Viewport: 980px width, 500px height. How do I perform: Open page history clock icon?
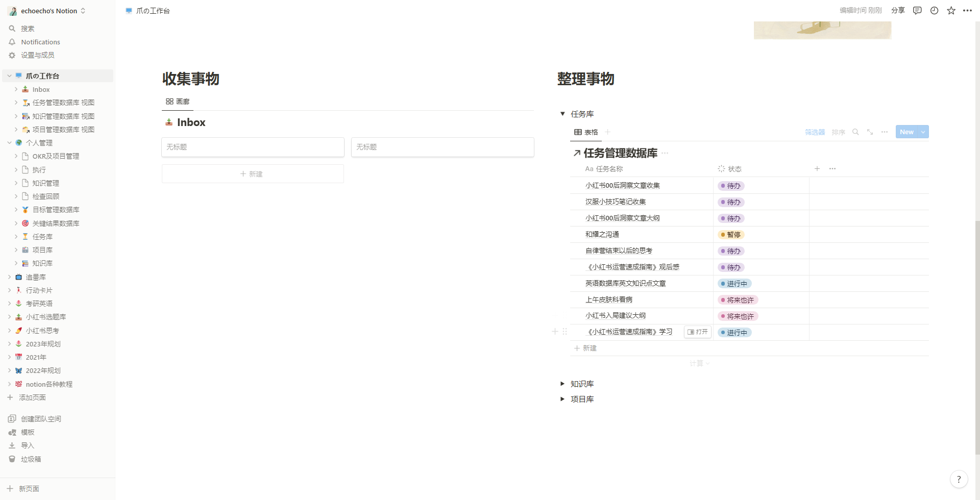click(934, 11)
